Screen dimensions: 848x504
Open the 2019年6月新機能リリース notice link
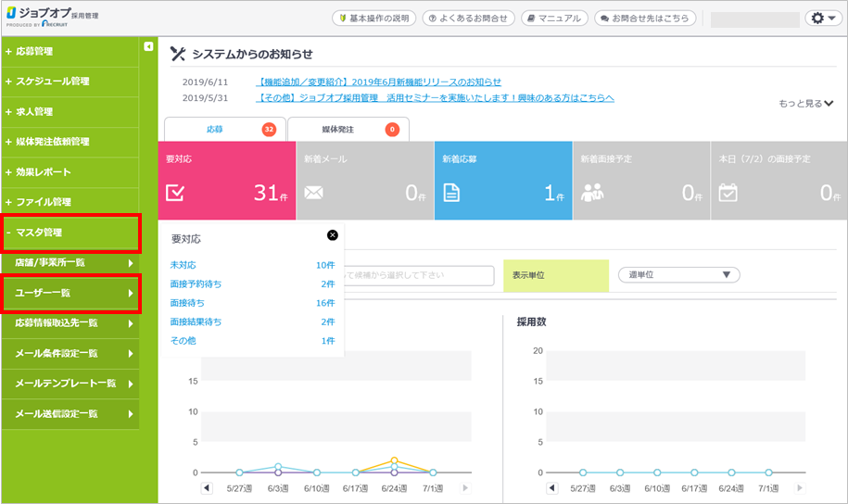(379, 82)
